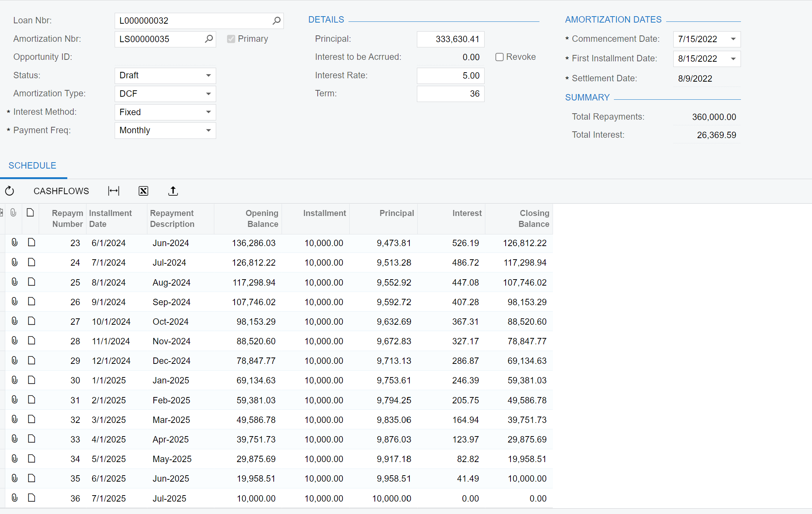Open attachments for Aug-2024 row
The image size is (812, 514).
click(15, 282)
